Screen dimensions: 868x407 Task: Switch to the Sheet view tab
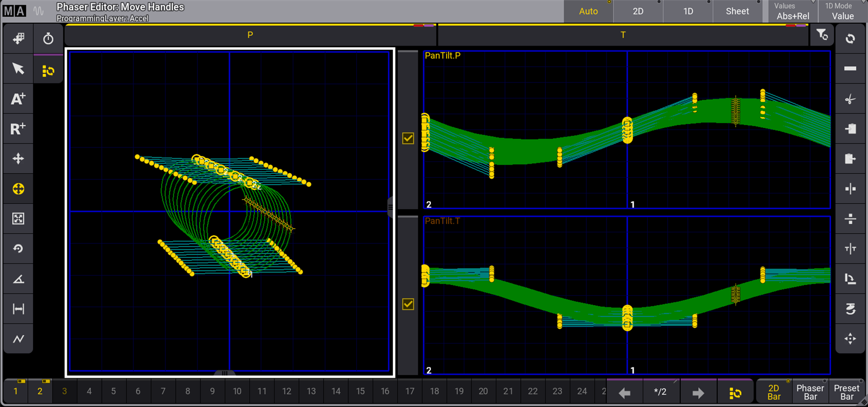[737, 11]
